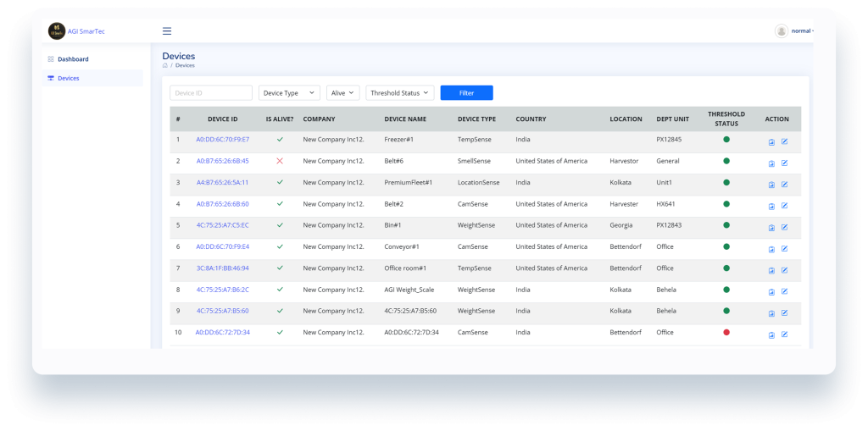868x431 pixels.
Task: Open device link 4C:75:25:A7:C5:EC
Action: (223, 225)
